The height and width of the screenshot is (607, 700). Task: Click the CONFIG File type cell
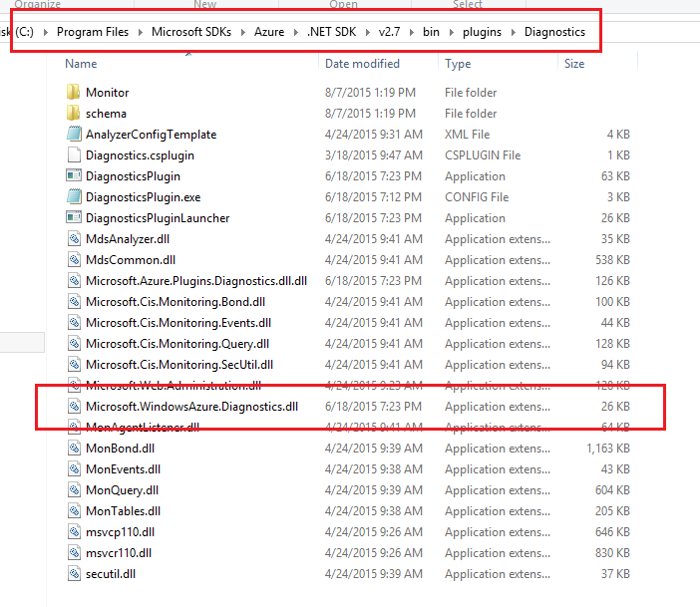(x=477, y=196)
